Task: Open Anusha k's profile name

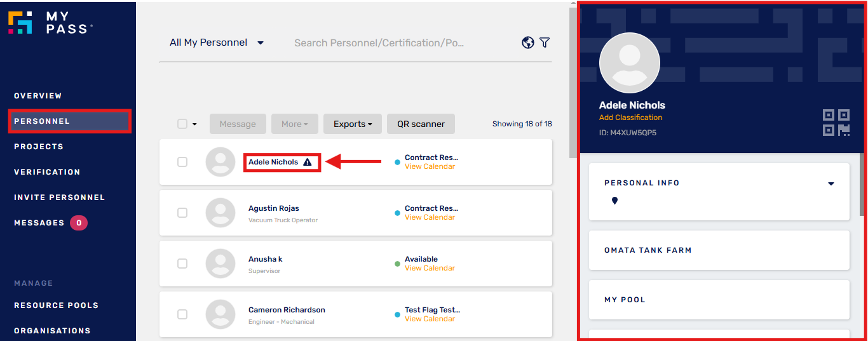Action: pyautogui.click(x=266, y=259)
